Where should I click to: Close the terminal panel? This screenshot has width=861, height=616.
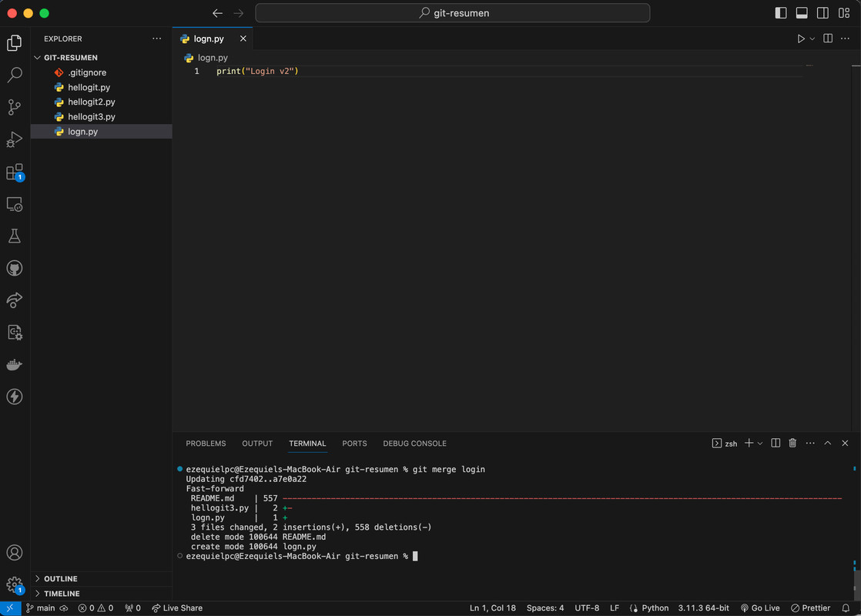click(845, 443)
